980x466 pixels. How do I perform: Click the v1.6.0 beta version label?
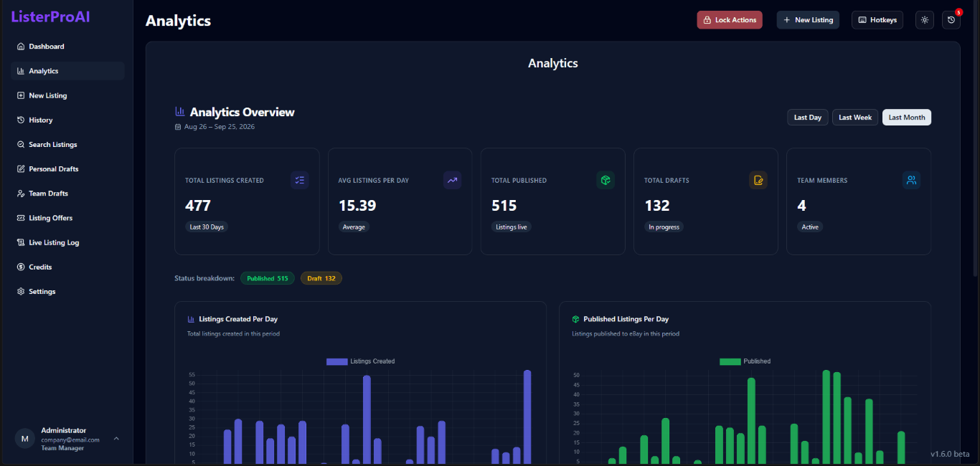click(x=950, y=454)
